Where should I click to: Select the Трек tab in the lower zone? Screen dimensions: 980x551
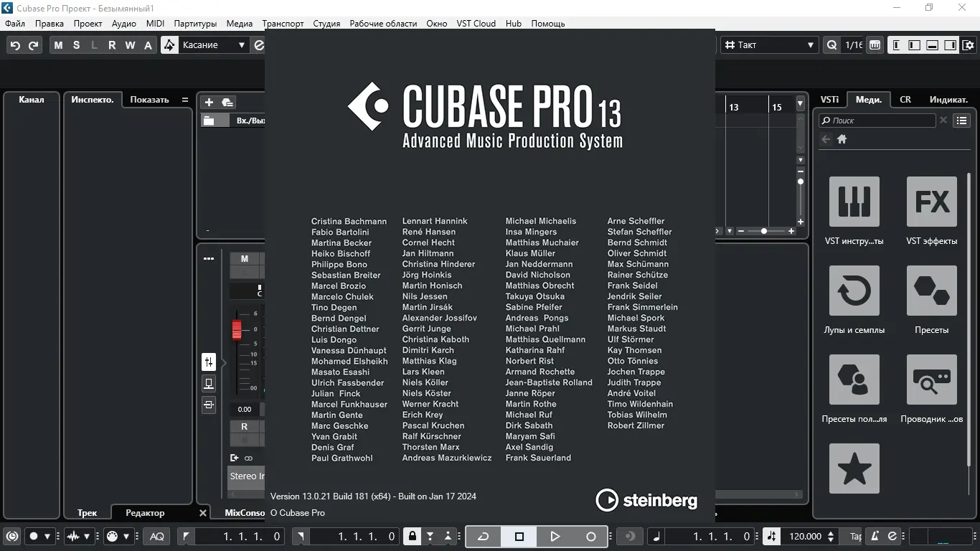tap(87, 513)
